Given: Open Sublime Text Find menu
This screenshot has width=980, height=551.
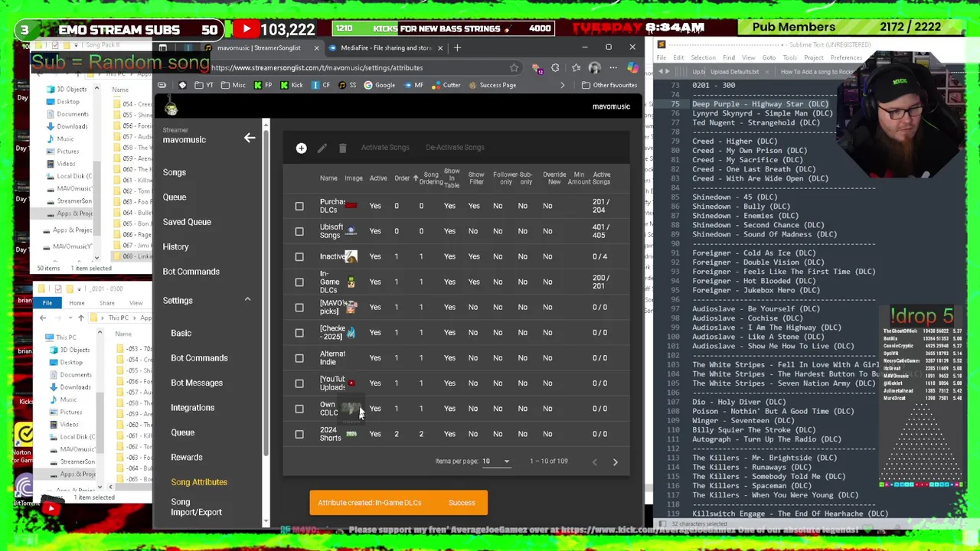Looking at the screenshot, I should pos(729,57).
